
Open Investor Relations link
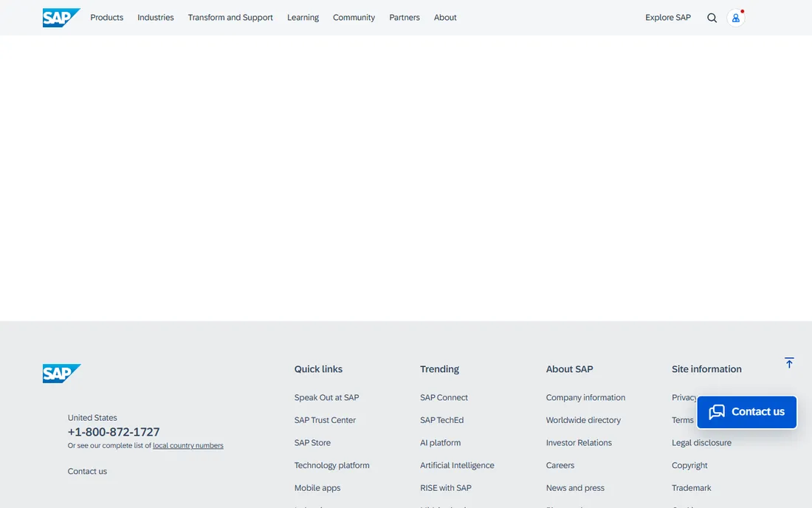pos(579,443)
